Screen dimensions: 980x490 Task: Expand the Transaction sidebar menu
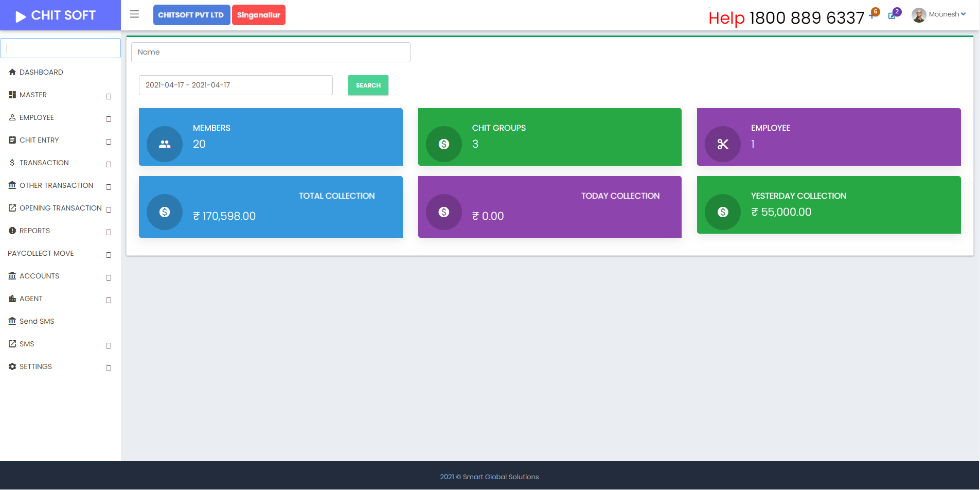[x=44, y=163]
